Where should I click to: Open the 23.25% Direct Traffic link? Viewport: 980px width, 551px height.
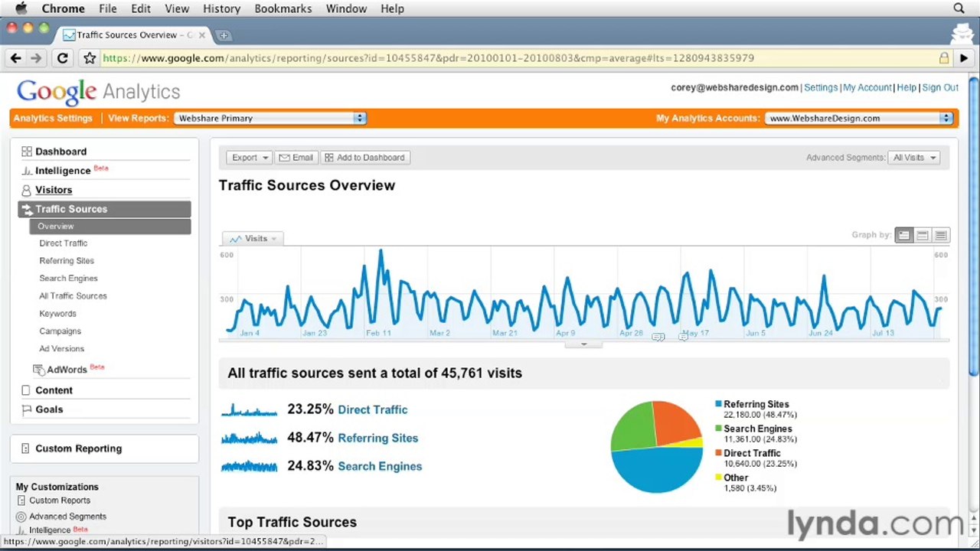372,410
